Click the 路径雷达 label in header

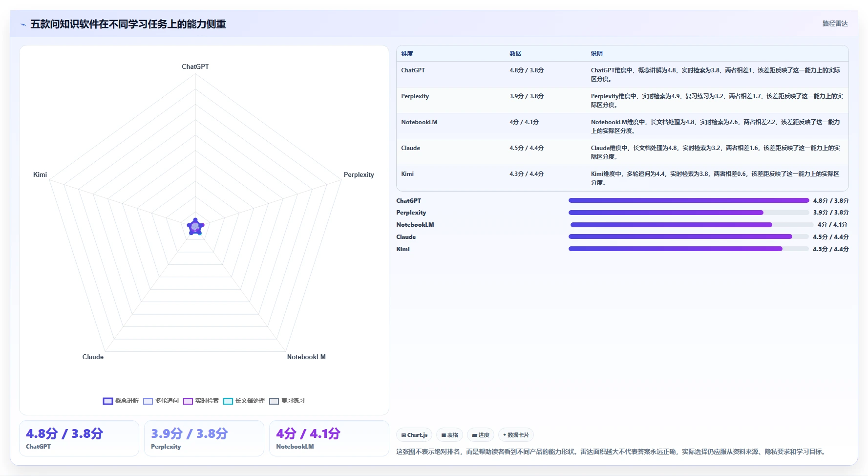tap(835, 23)
